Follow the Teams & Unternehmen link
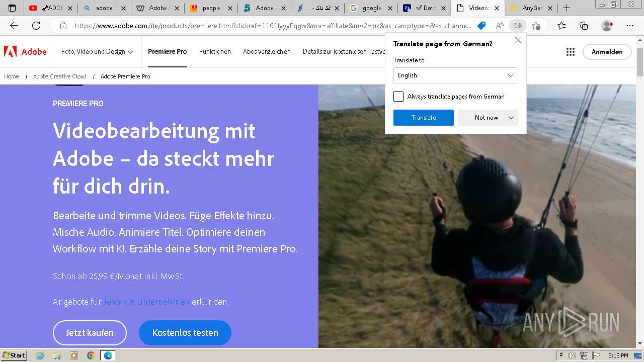This screenshot has width=644, height=362. [x=146, y=302]
